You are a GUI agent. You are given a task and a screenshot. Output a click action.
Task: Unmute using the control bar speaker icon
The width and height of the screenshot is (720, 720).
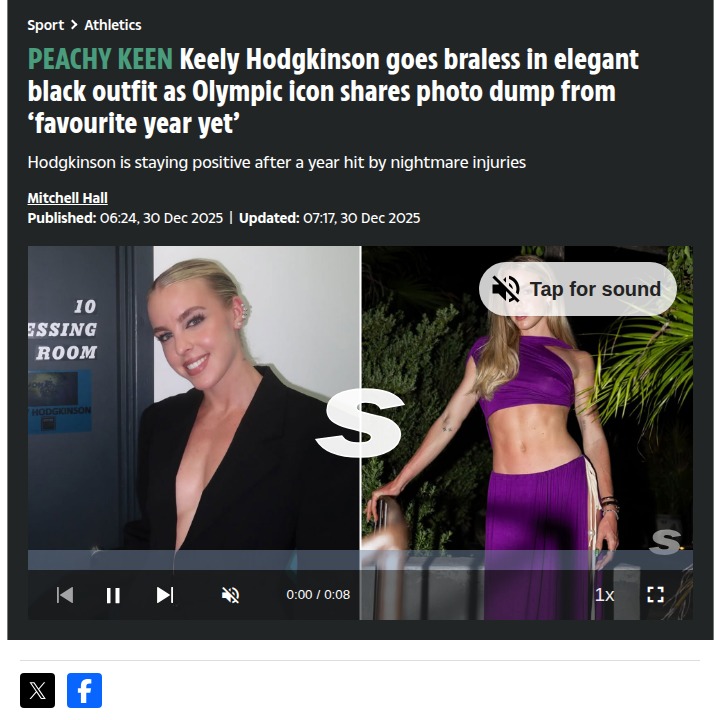click(231, 595)
